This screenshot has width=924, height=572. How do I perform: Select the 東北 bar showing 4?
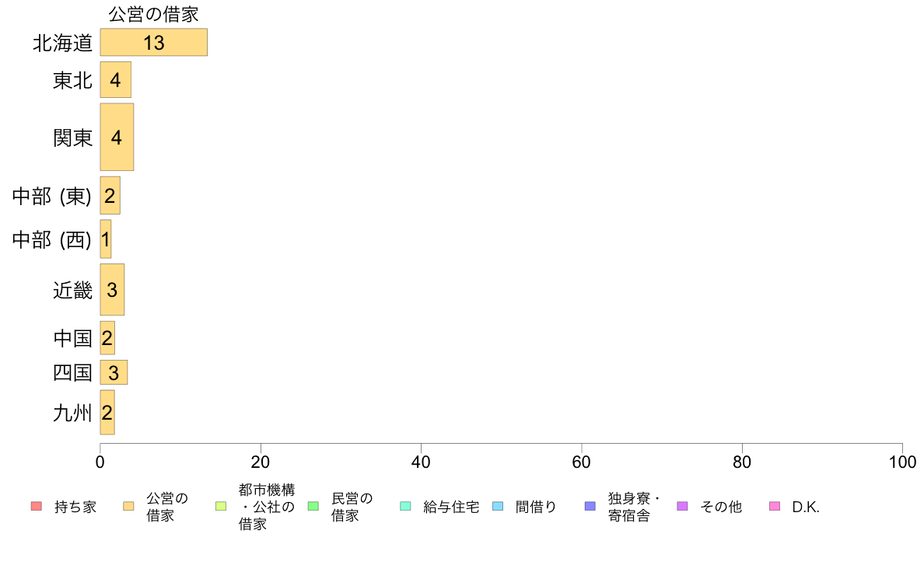tap(115, 79)
